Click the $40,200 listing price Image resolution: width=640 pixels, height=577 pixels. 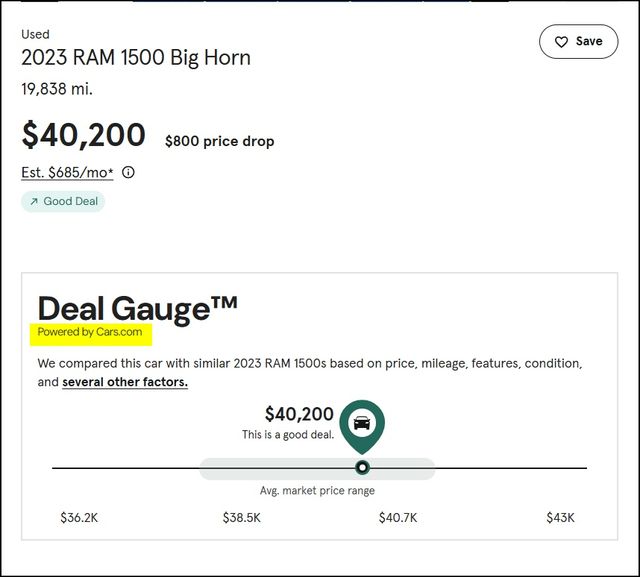[x=84, y=135]
